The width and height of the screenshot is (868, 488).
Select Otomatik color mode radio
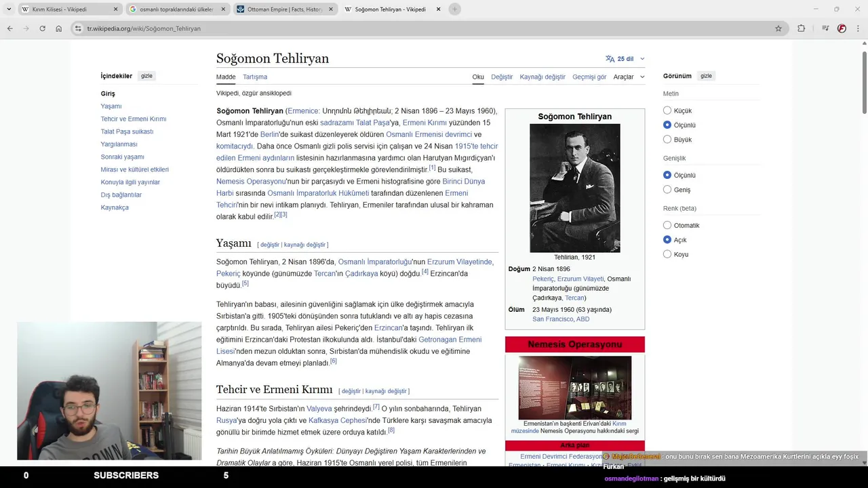tap(667, 225)
